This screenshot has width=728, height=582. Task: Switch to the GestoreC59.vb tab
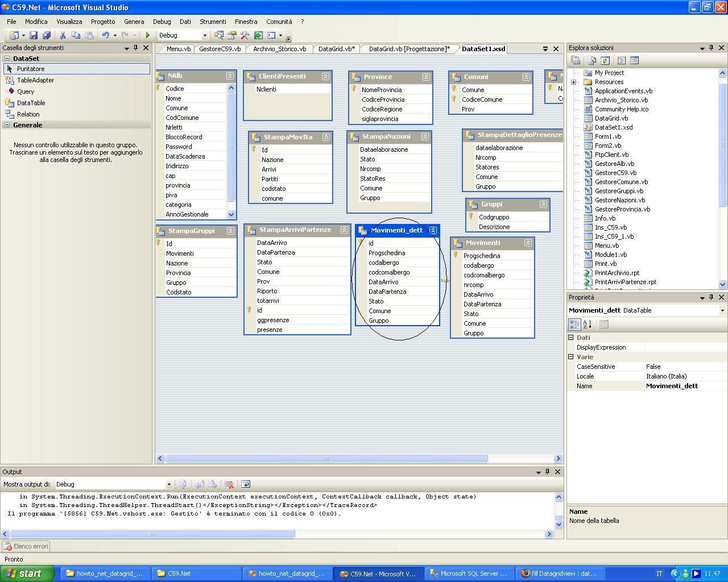[x=220, y=49]
